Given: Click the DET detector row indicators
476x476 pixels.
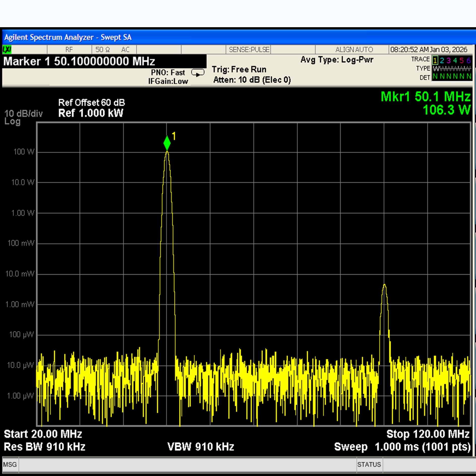Looking at the screenshot, I should click(452, 77).
